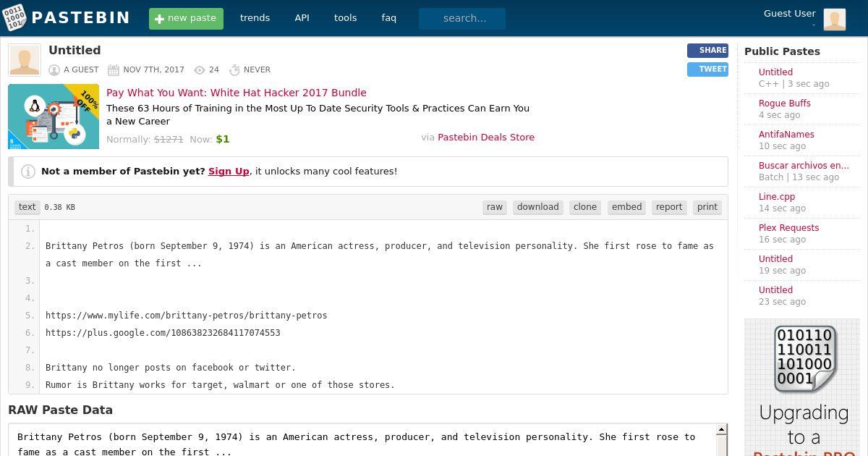868x456 pixels.
Task: Click the expiration clock icon
Action: tap(234, 70)
